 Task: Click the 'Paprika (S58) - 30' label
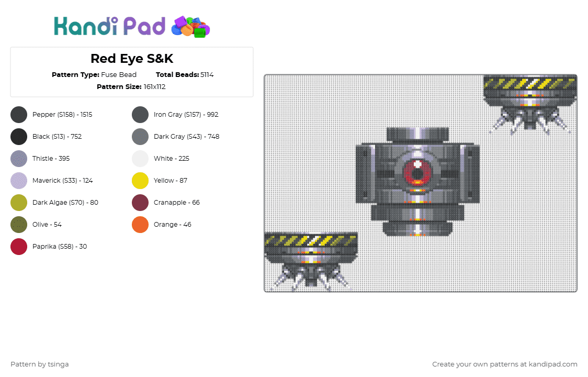click(x=60, y=247)
